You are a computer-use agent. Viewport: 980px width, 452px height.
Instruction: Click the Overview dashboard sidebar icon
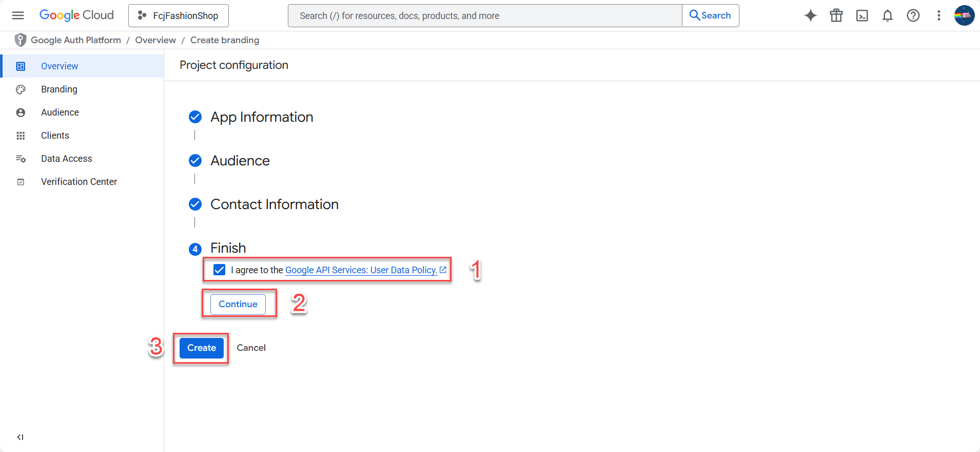(x=21, y=66)
